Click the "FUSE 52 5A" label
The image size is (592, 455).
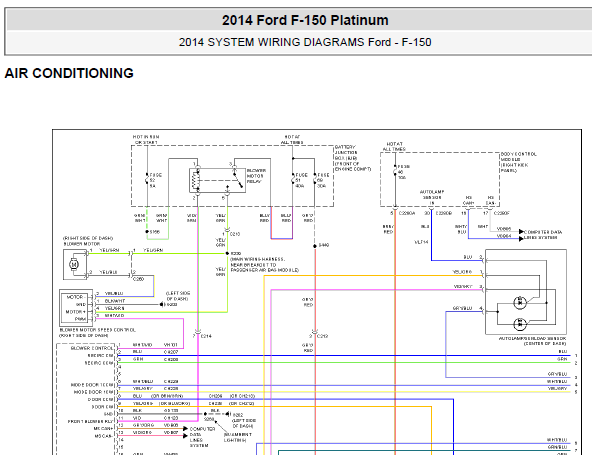click(155, 180)
